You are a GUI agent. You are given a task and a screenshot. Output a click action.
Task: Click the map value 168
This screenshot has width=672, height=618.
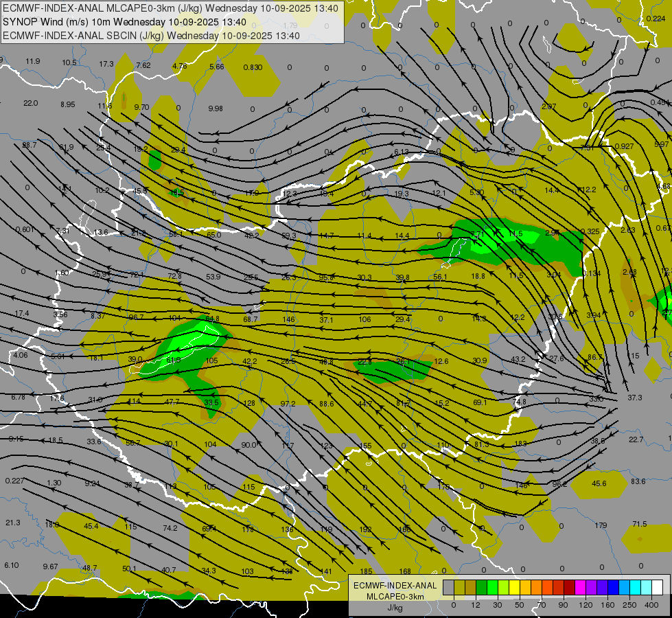pos(405,571)
